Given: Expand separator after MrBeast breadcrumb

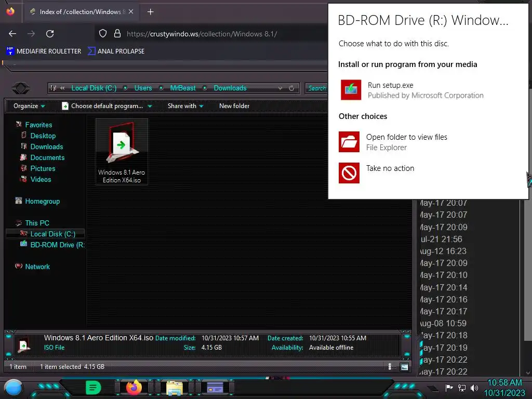Looking at the screenshot, I should pyautogui.click(x=205, y=88).
